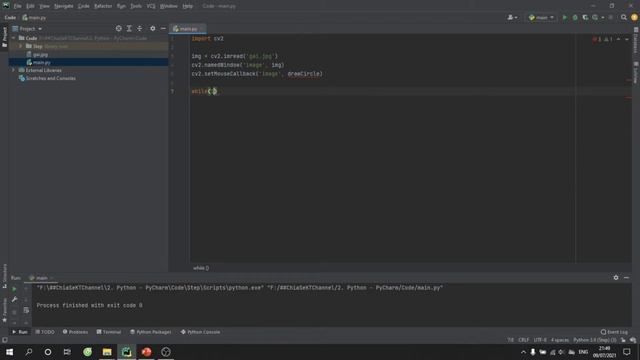640x360 pixels.
Task: Toggle the Structure side tool window tab
Action: (x=4, y=276)
